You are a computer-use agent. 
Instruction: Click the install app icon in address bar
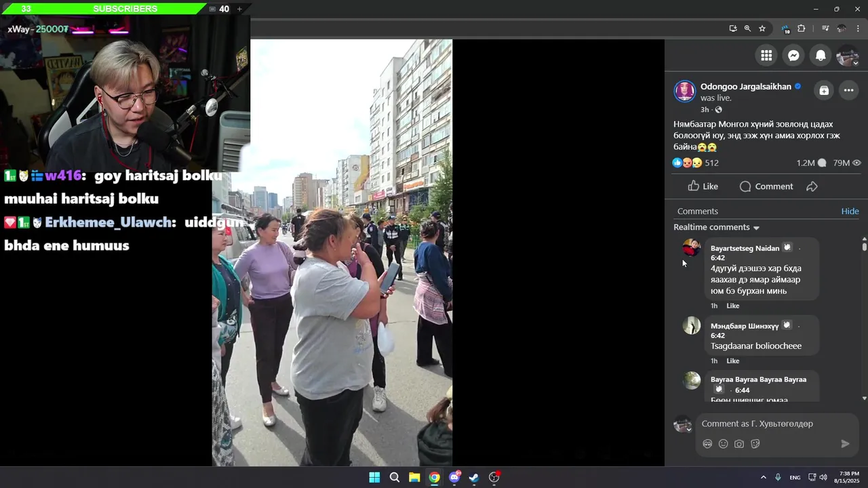click(x=732, y=28)
